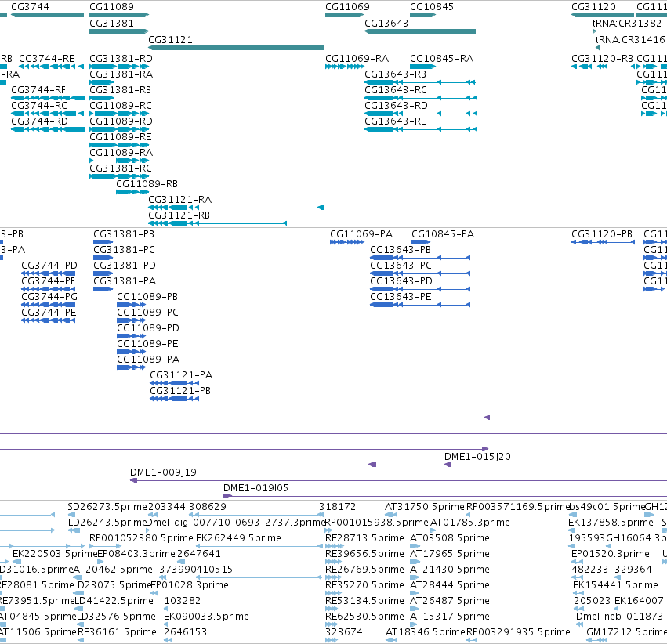Viewport: 667px width, 644px height.
Task: Click transcript CG31120-RB
Action: pyautogui.click(x=604, y=67)
